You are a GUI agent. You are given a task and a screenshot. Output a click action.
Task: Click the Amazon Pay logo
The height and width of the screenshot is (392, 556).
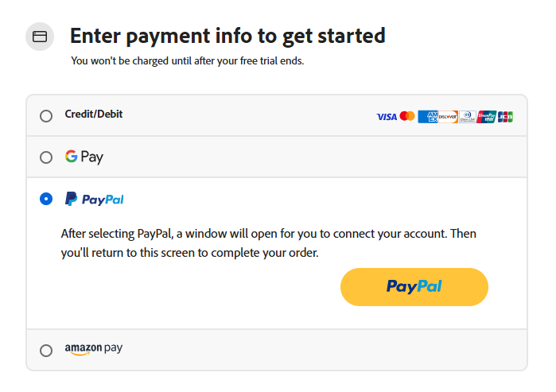(x=94, y=349)
